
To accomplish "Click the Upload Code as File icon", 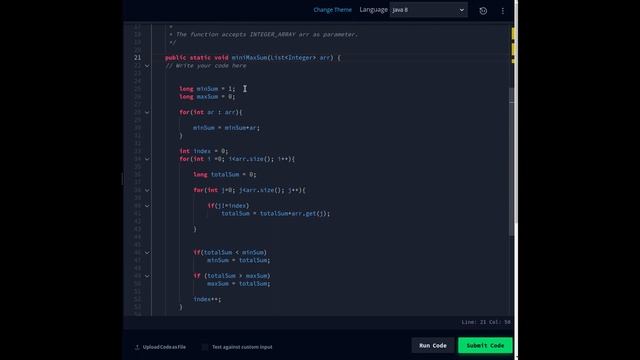I will 137,347.
